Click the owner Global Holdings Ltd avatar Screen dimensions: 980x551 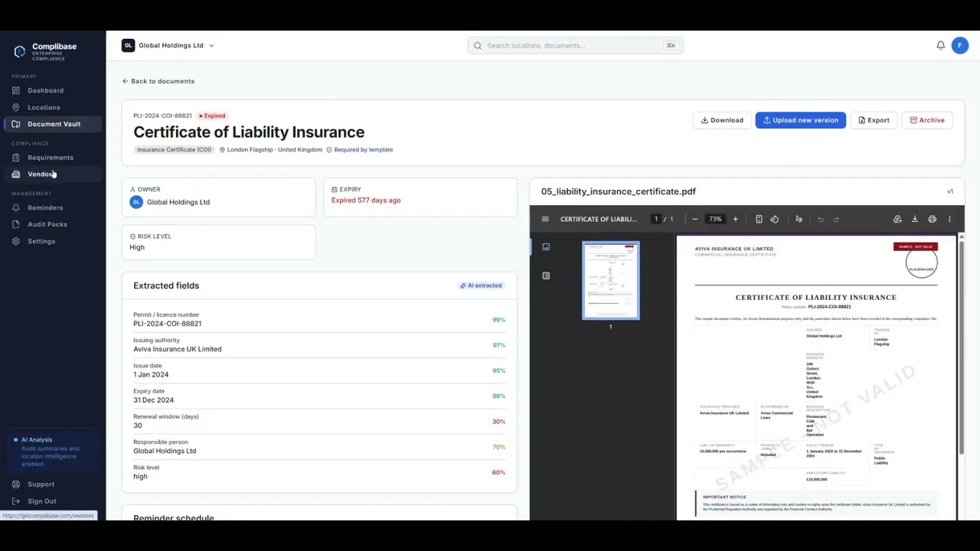pos(136,202)
